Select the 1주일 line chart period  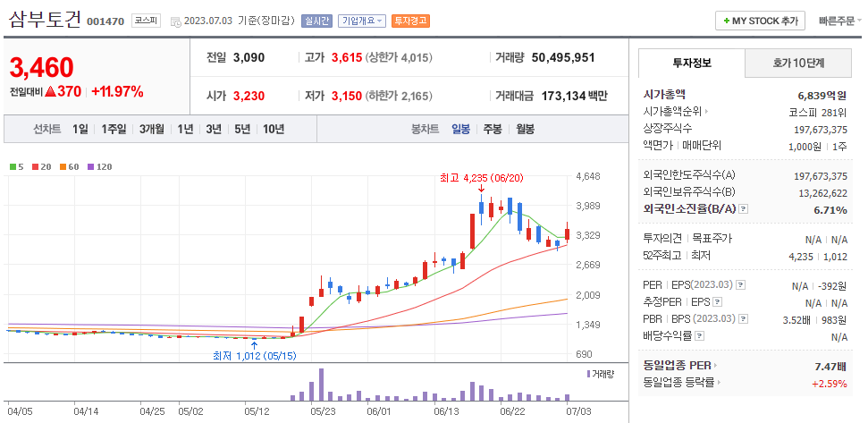click(x=114, y=129)
